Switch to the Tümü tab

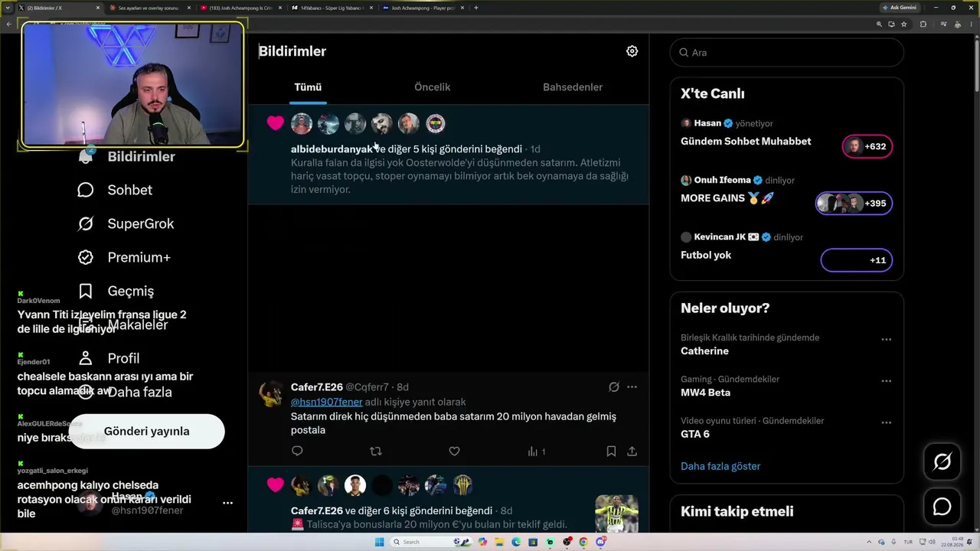click(x=308, y=87)
